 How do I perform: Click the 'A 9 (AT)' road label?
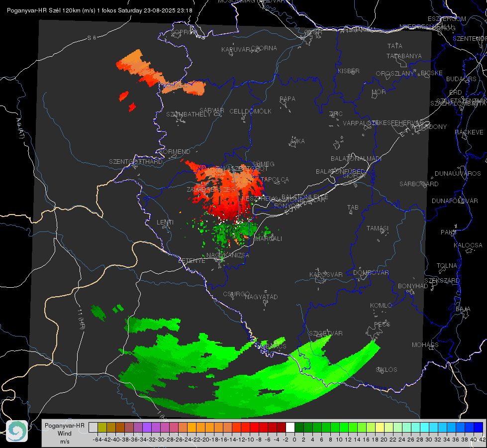point(20,128)
